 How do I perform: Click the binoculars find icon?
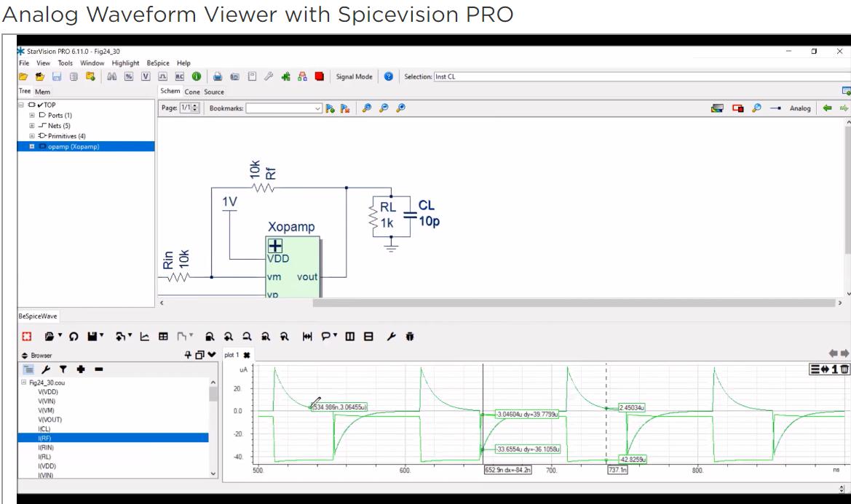(112, 76)
